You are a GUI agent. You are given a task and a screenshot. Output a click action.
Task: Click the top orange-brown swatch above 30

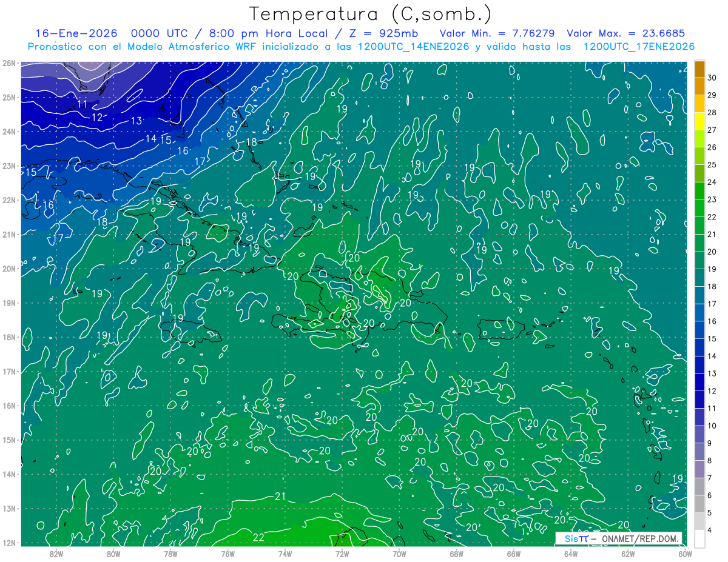pyautogui.click(x=699, y=69)
